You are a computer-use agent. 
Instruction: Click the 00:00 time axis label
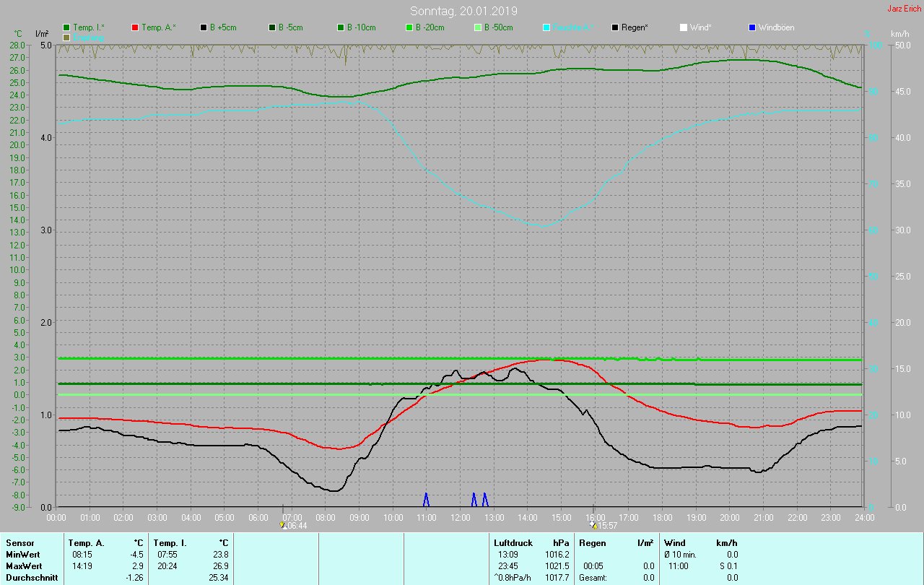(57, 518)
